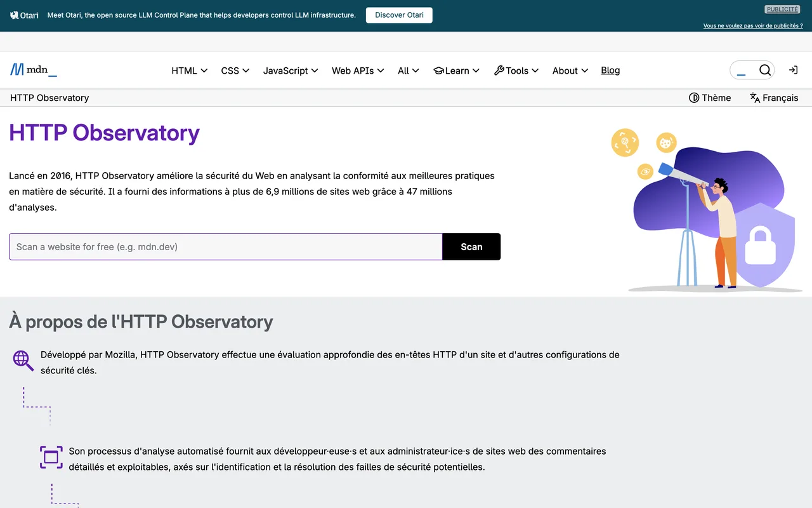The width and height of the screenshot is (812, 508).
Task: Toggle the Thème switcher
Action: pyautogui.click(x=710, y=98)
